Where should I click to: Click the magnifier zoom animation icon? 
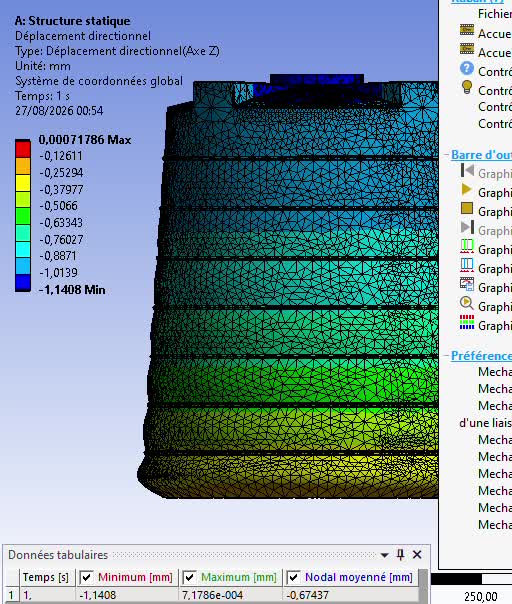tap(467, 303)
